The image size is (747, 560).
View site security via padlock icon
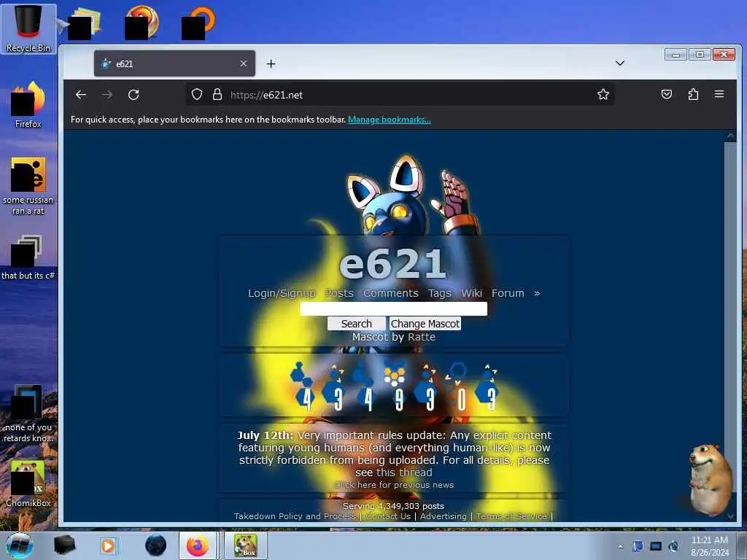tap(217, 94)
